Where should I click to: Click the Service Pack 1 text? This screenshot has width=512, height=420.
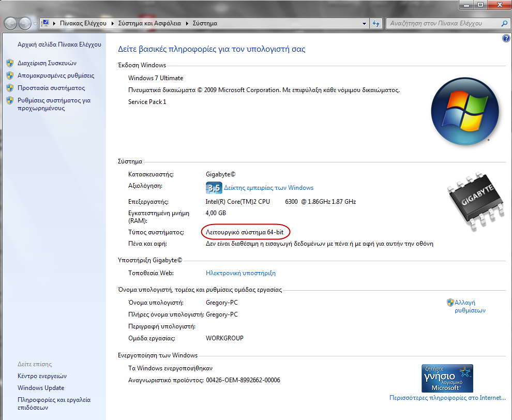147,102
